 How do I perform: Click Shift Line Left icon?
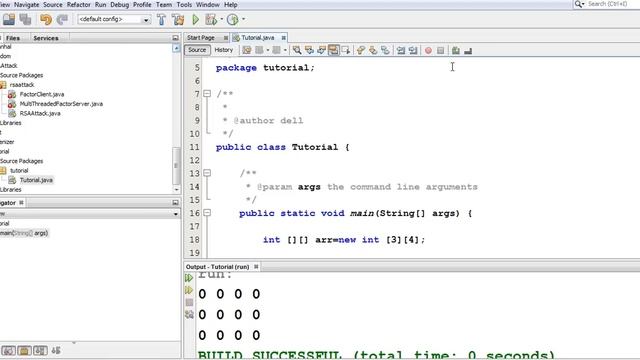(401, 50)
